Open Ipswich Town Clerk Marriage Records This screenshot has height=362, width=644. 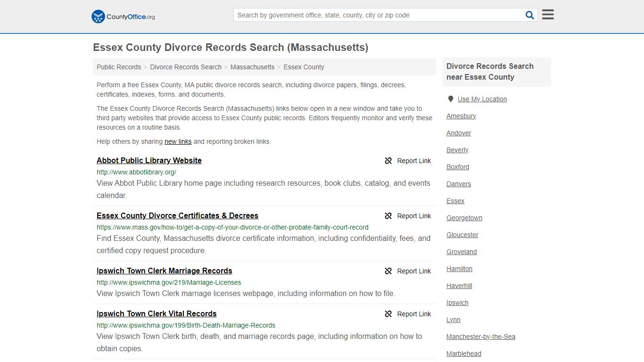tap(165, 271)
